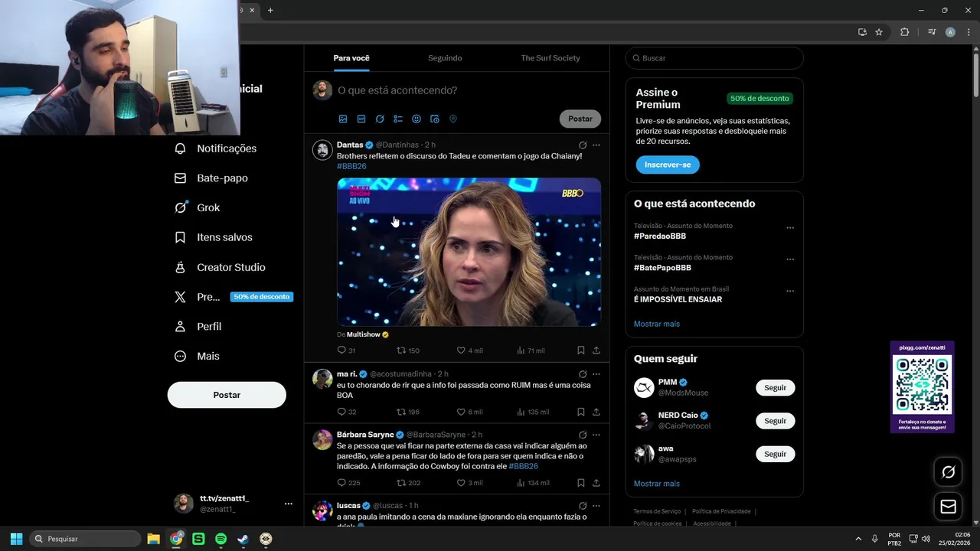Click Mostrar mais under trending topics
980x551 pixels.
tap(657, 324)
